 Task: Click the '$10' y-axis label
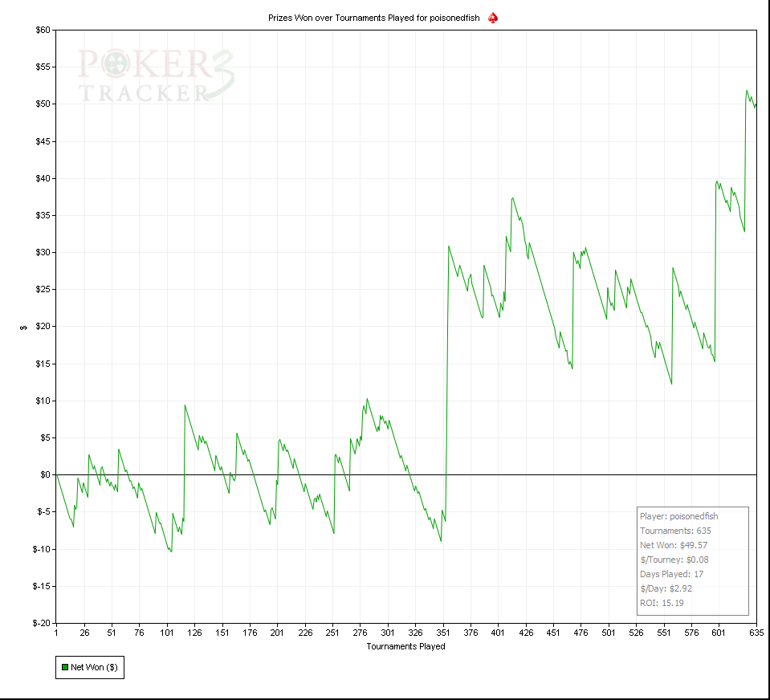point(43,401)
